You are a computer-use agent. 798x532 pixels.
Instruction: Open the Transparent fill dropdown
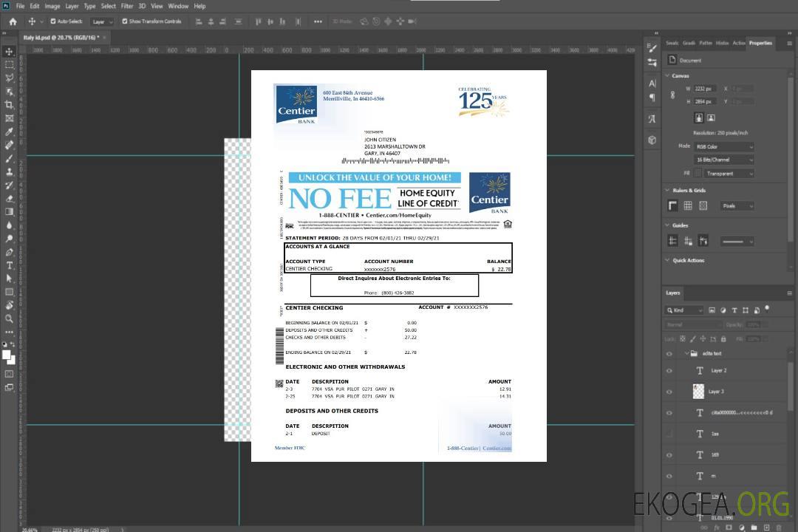(729, 174)
